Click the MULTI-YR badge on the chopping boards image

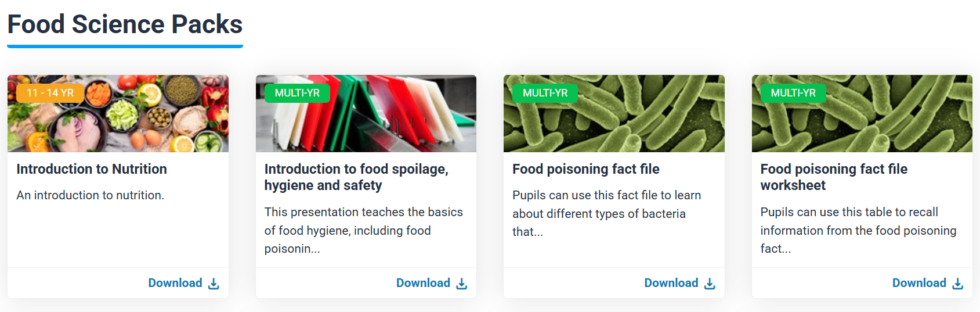click(x=297, y=93)
